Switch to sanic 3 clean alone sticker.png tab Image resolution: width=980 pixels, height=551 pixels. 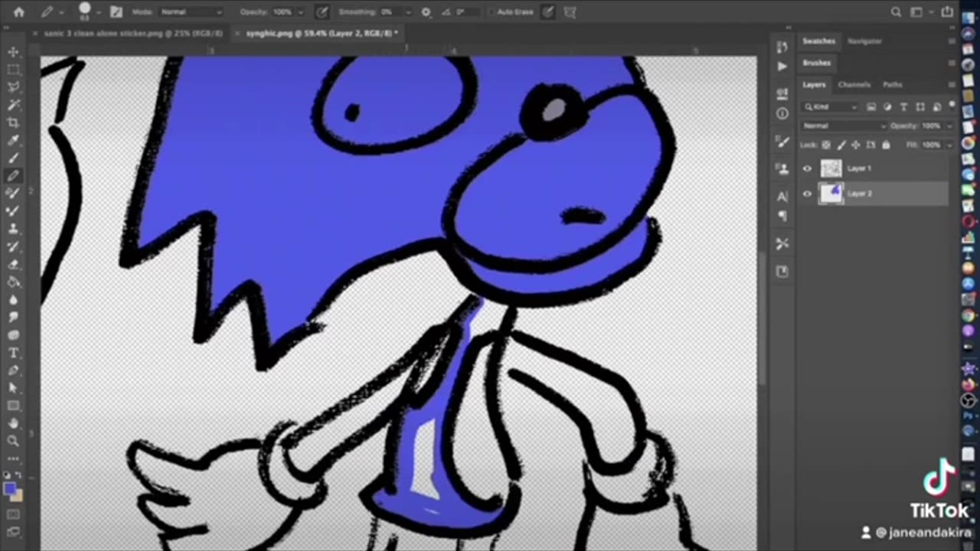pyautogui.click(x=132, y=34)
